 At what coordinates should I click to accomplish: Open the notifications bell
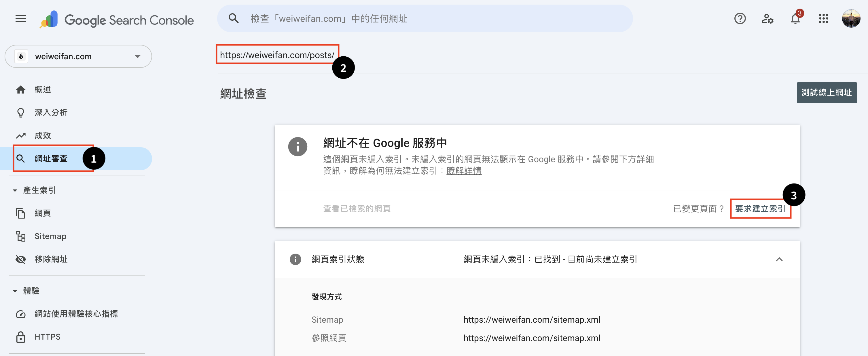tap(795, 18)
